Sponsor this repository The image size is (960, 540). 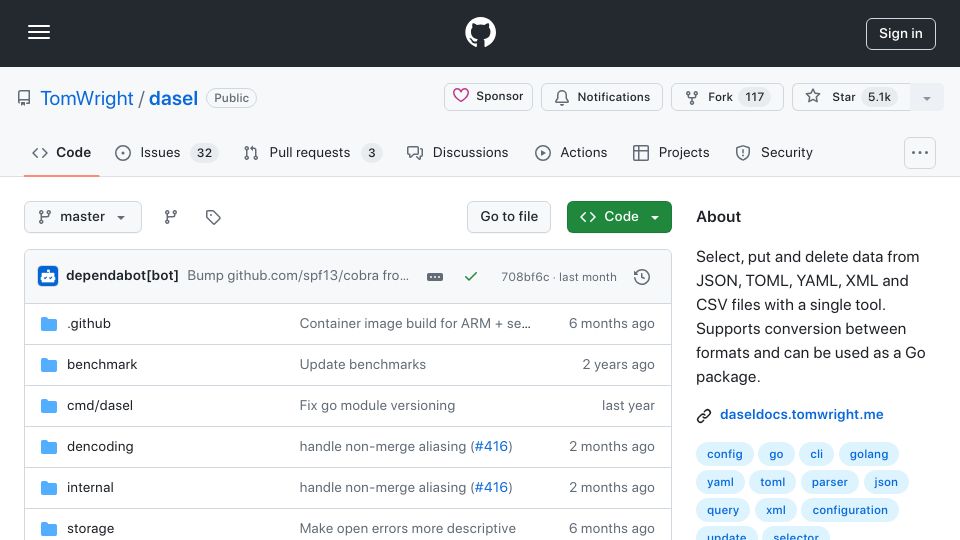coord(488,97)
